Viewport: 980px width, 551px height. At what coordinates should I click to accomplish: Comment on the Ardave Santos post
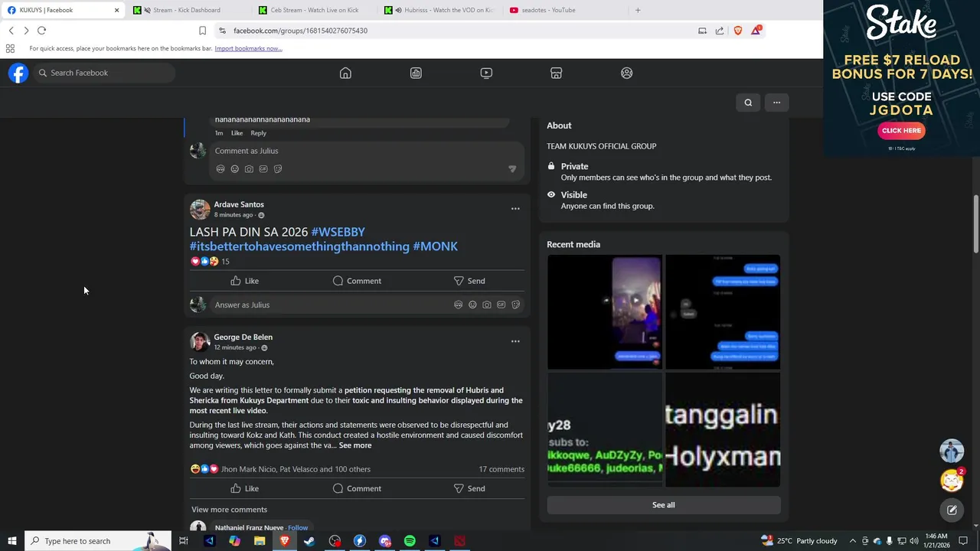tap(357, 281)
